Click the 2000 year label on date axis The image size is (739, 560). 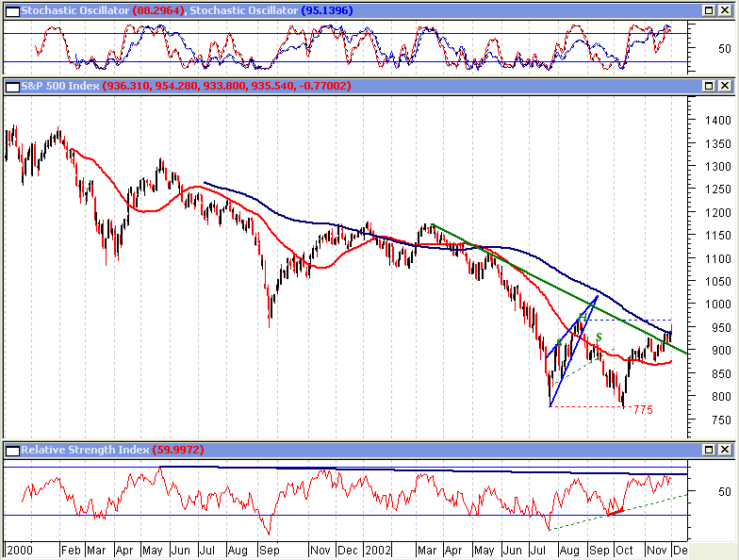click(x=20, y=551)
